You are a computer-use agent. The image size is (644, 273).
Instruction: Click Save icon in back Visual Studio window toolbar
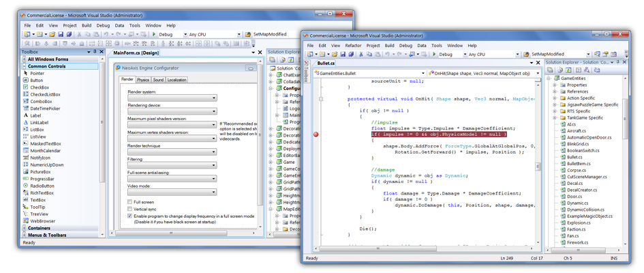61,35
